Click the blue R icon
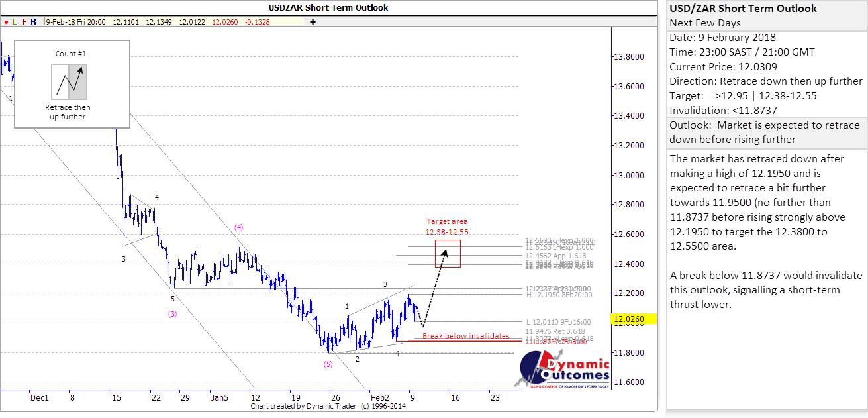The image size is (868, 418). [x=34, y=22]
